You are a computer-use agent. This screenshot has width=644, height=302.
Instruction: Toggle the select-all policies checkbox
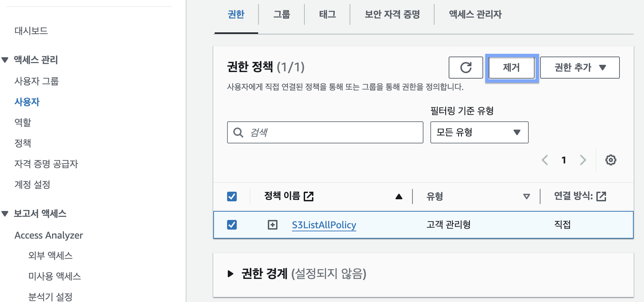click(232, 197)
